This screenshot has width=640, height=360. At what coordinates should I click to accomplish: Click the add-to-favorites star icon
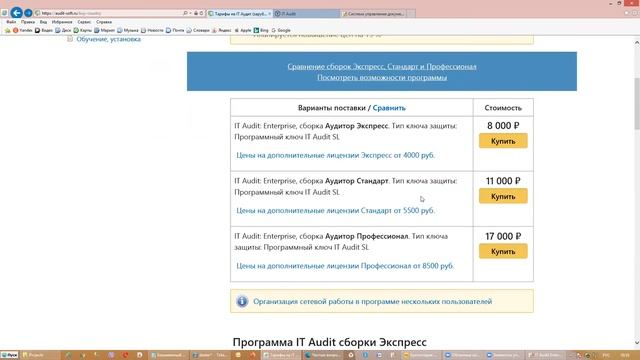(7, 30)
